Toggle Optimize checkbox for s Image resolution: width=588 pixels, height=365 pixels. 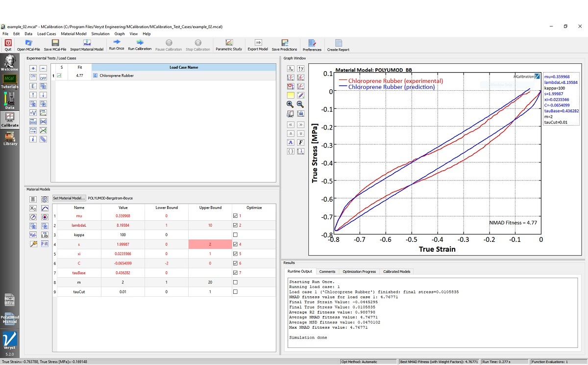(x=236, y=244)
